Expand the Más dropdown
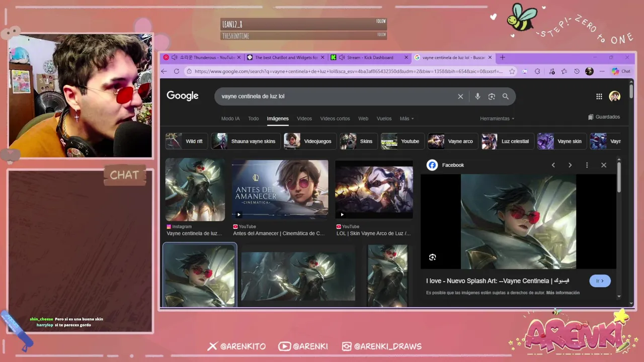Screen dimensions: 644x362 (407, 119)
